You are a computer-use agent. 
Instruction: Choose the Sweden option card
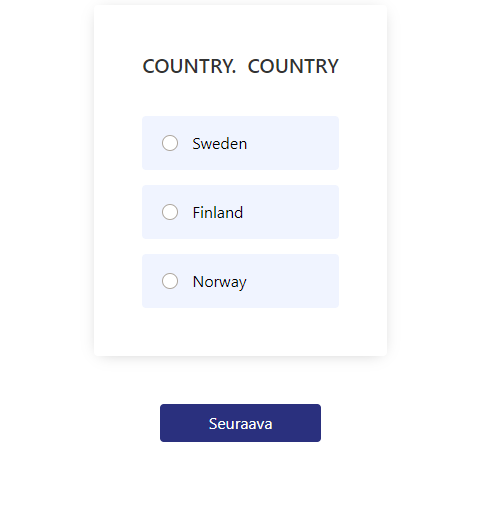point(240,143)
